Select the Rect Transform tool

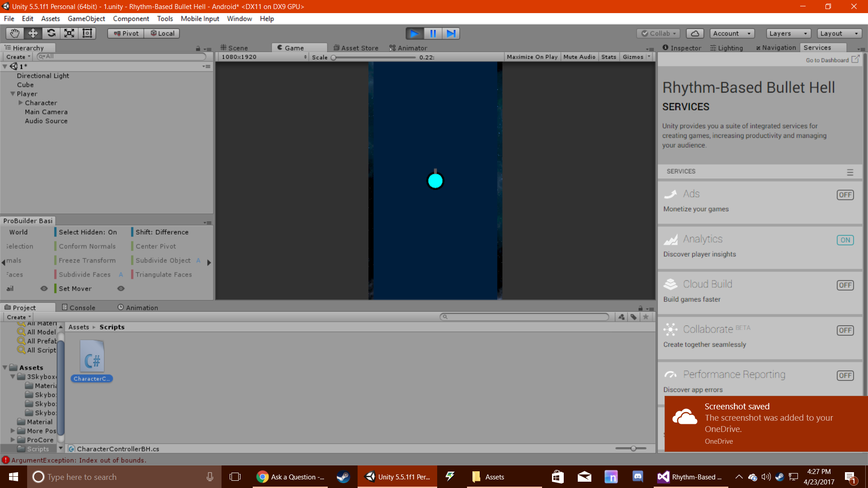click(x=87, y=33)
